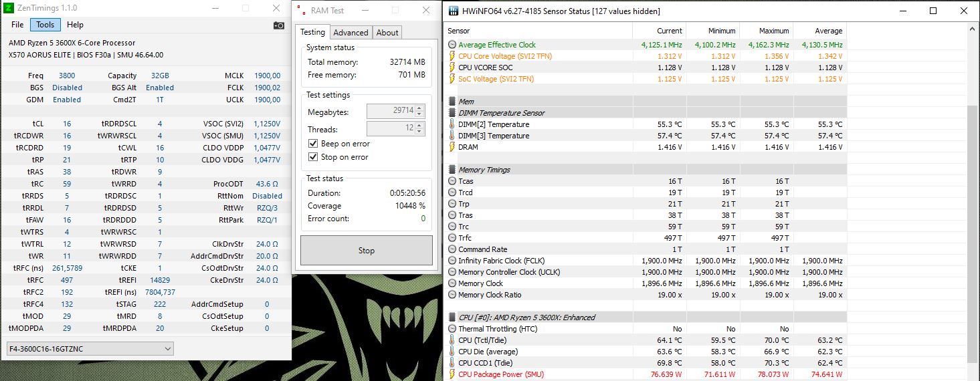Screen dimensions: 980x381
Task: Click the clock icon beside Trcd
Action: [452, 193]
